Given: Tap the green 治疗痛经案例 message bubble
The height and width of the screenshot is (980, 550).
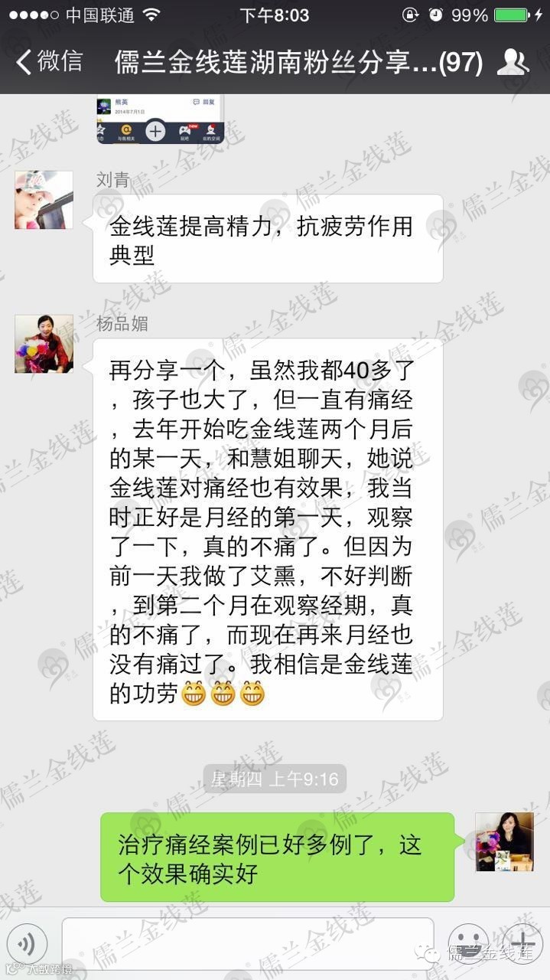Looking at the screenshot, I should click(278, 857).
